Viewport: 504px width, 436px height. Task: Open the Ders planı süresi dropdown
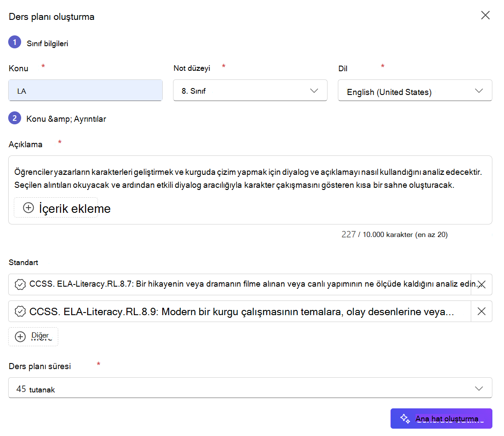point(250,388)
